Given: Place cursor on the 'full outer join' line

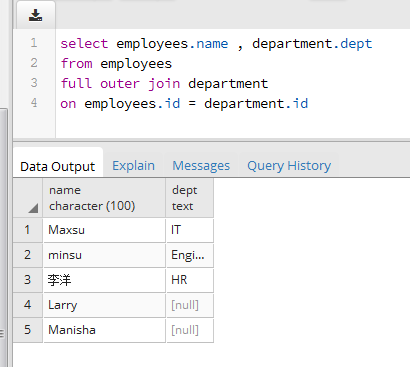Looking at the screenshot, I should pos(164,83).
